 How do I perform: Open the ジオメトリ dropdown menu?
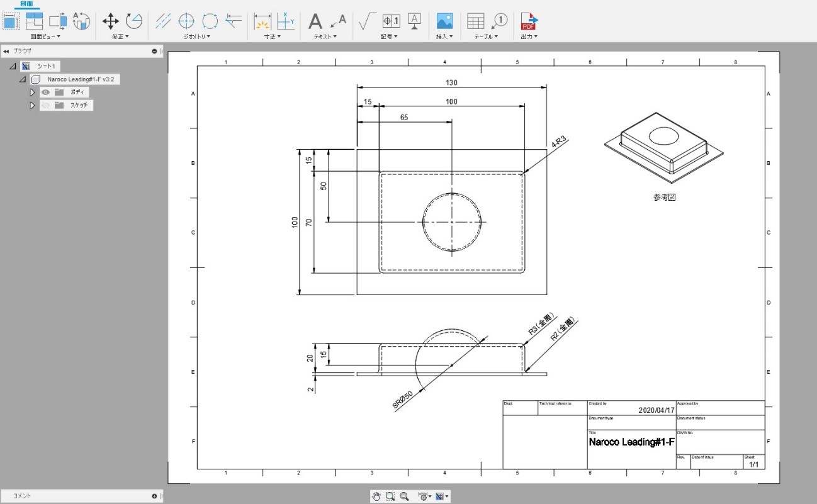pyautogui.click(x=197, y=36)
